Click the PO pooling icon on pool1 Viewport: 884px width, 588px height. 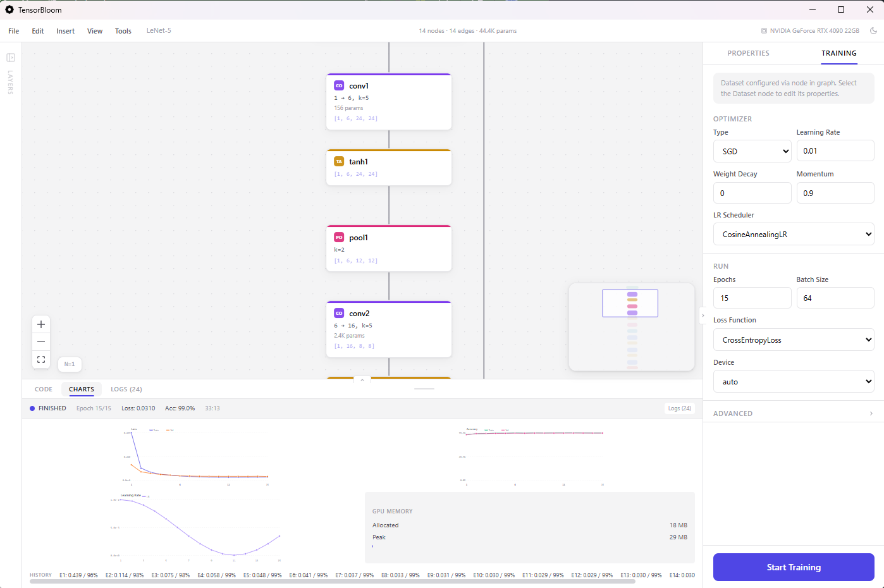pyautogui.click(x=339, y=237)
